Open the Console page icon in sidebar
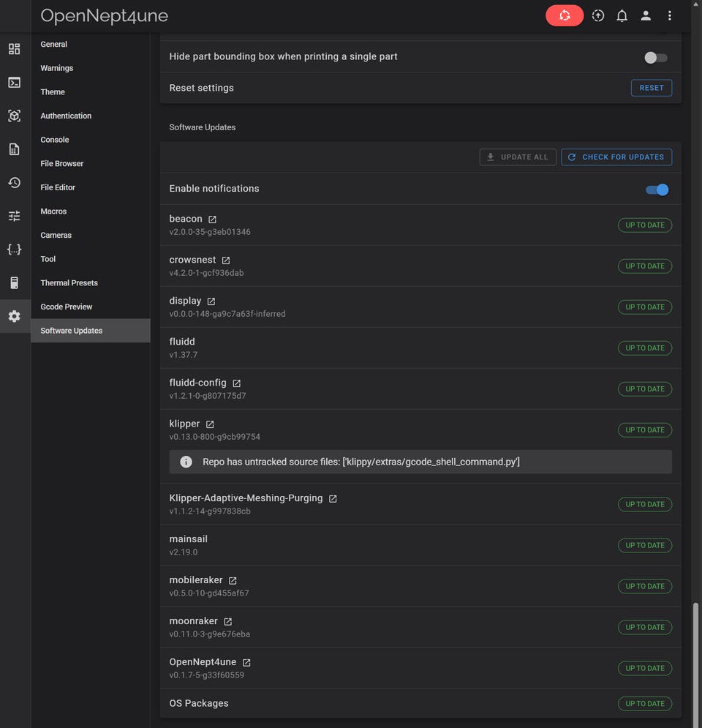 15,82
